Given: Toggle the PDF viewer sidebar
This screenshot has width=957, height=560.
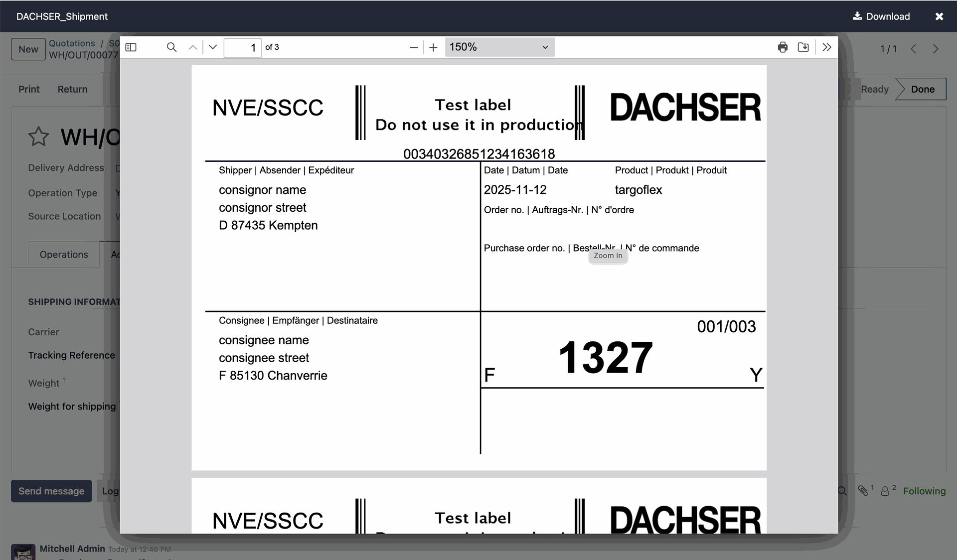Looking at the screenshot, I should [131, 47].
